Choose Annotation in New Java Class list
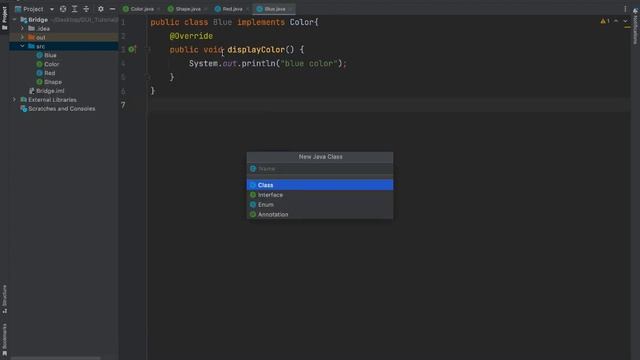640x360 pixels. click(320, 214)
